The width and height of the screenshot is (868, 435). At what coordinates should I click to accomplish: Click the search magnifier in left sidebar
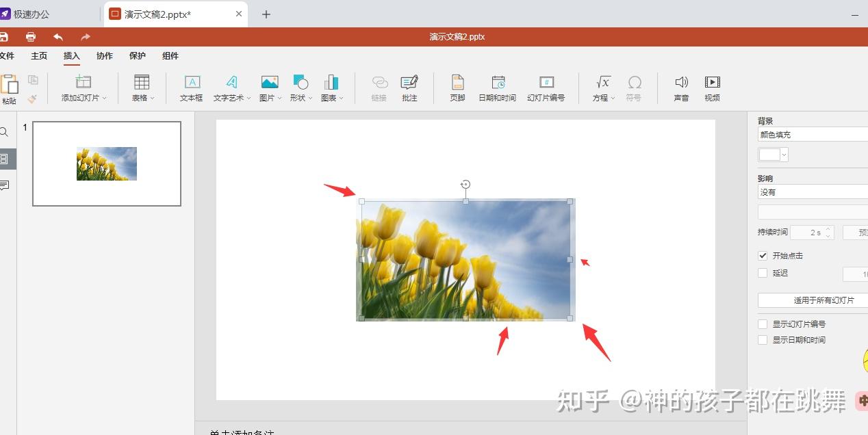(3, 132)
